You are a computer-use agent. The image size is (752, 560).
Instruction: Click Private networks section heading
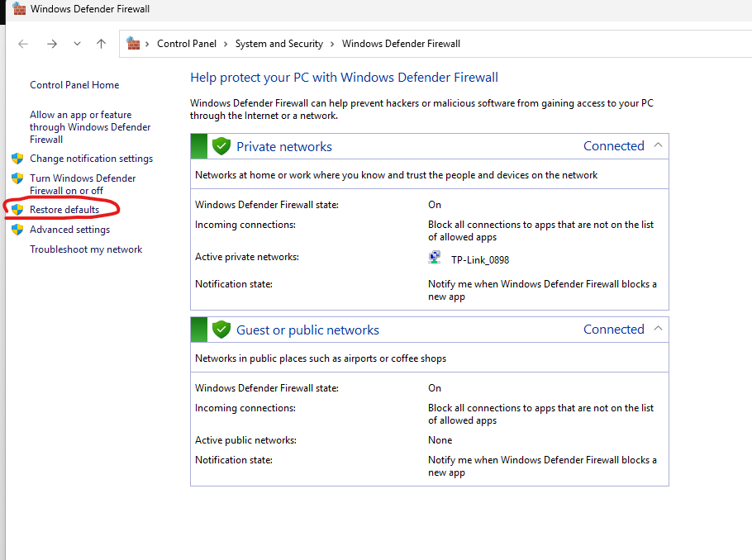[284, 147]
